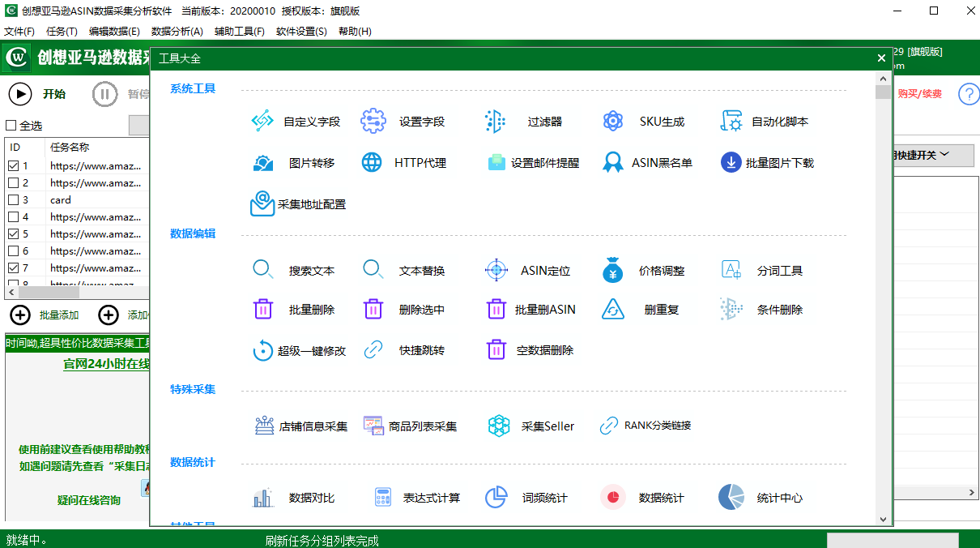Open HTTP代理 settings
980x548 pixels.
(x=403, y=163)
